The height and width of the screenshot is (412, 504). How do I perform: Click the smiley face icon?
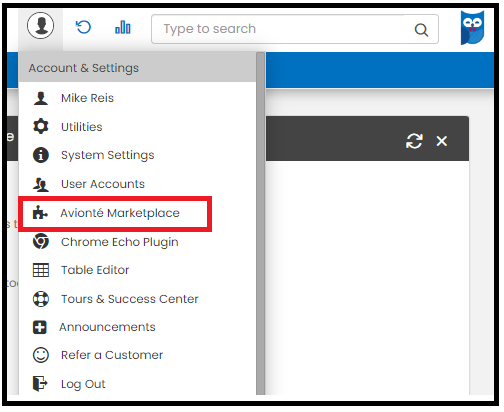click(x=41, y=355)
